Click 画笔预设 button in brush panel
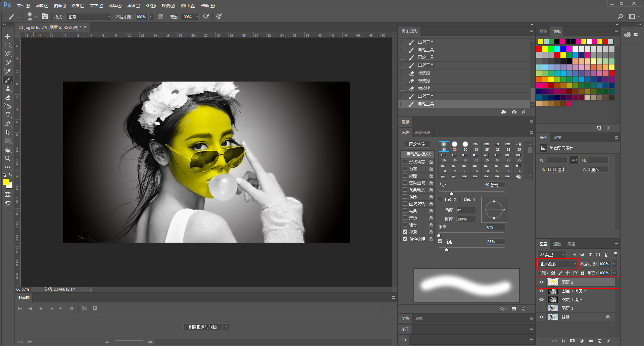The width and height of the screenshot is (644, 346). [417, 144]
